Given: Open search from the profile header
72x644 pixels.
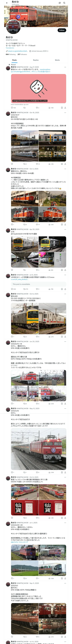Looking at the screenshot, I should click(64, 3).
